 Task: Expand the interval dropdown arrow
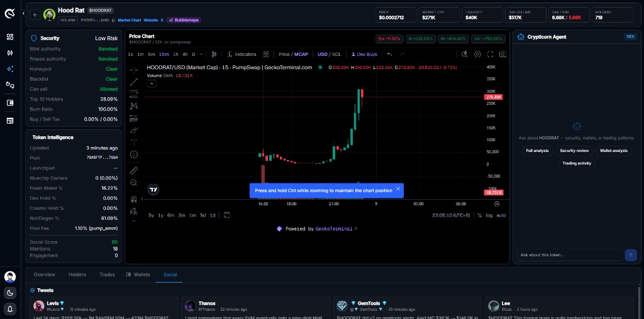tap(201, 54)
